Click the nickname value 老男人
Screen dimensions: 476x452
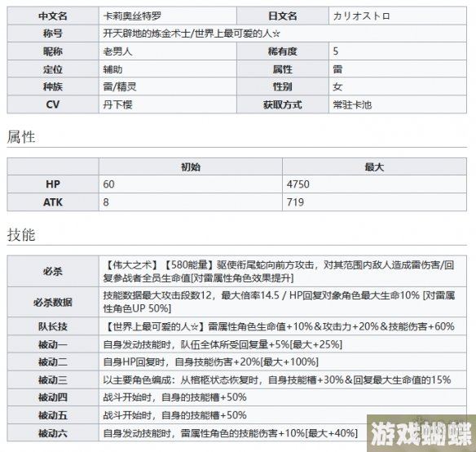pyautogui.click(x=118, y=51)
